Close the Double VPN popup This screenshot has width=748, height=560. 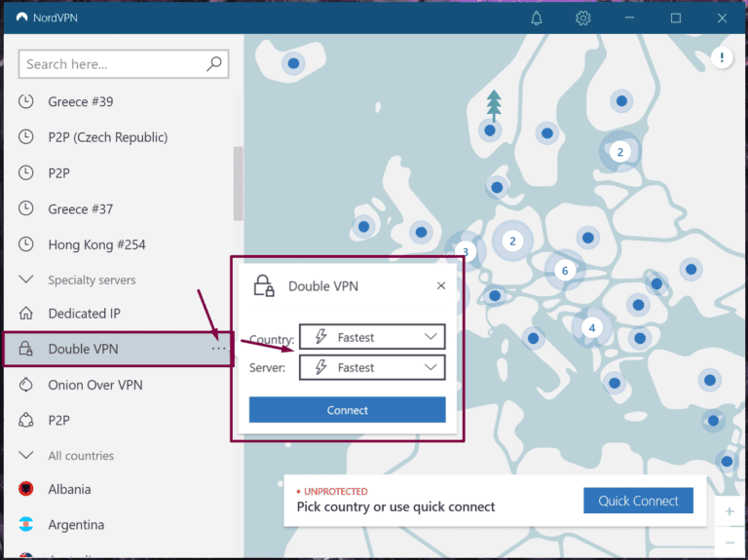click(441, 286)
